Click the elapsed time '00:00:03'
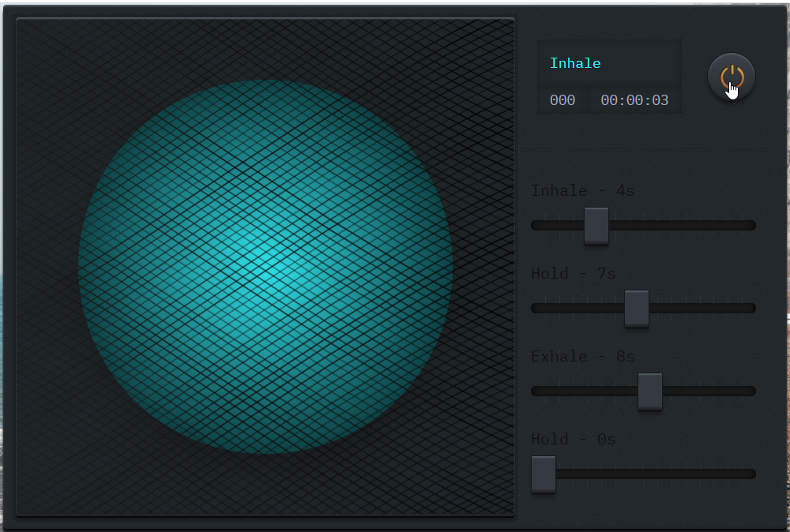 point(634,100)
